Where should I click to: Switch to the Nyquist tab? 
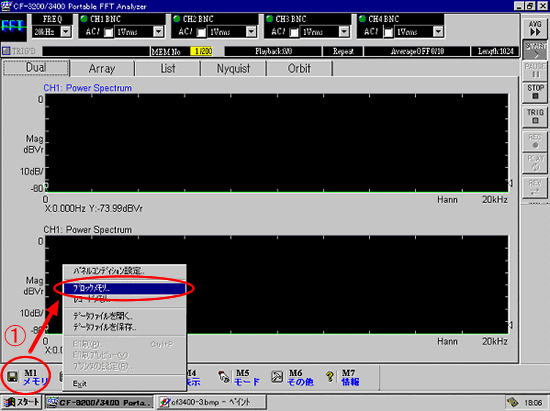coord(233,68)
